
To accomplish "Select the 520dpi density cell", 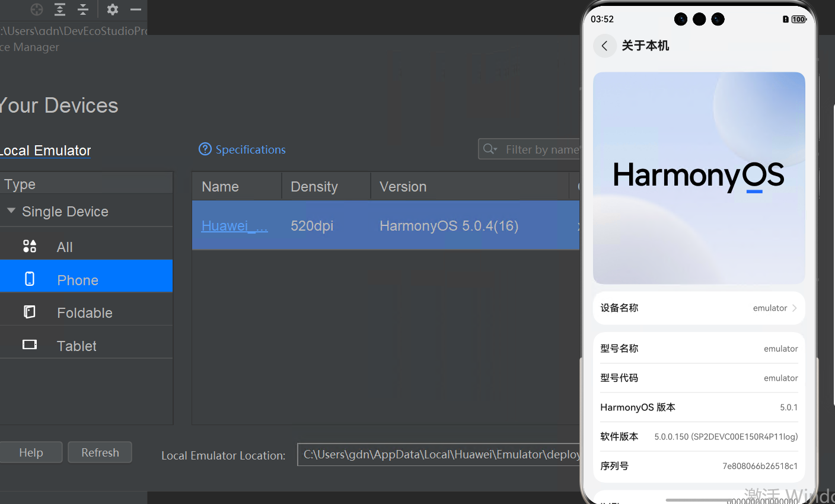I will pos(312,226).
